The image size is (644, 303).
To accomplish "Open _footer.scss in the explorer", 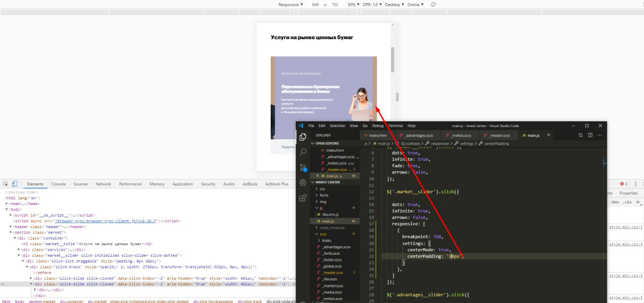I will point(334,260).
